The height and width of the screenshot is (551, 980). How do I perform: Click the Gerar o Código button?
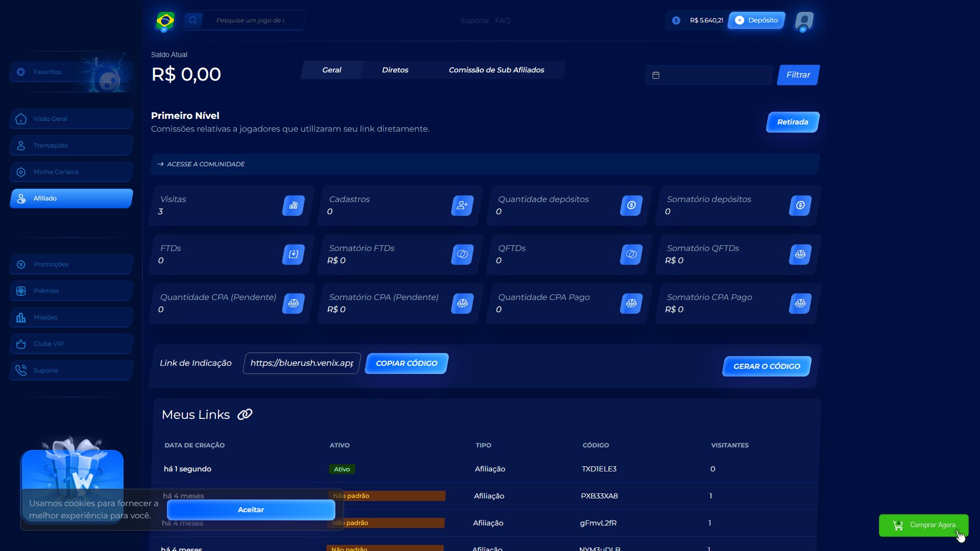[x=766, y=366]
